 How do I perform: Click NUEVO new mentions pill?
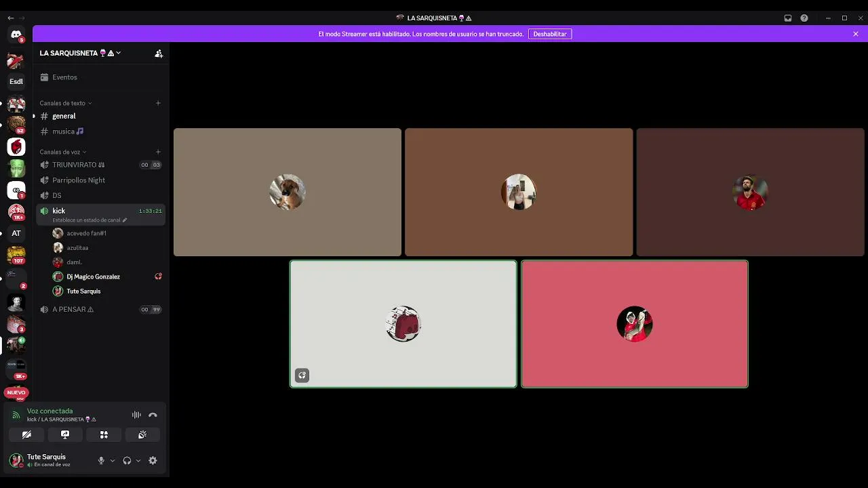[16, 392]
